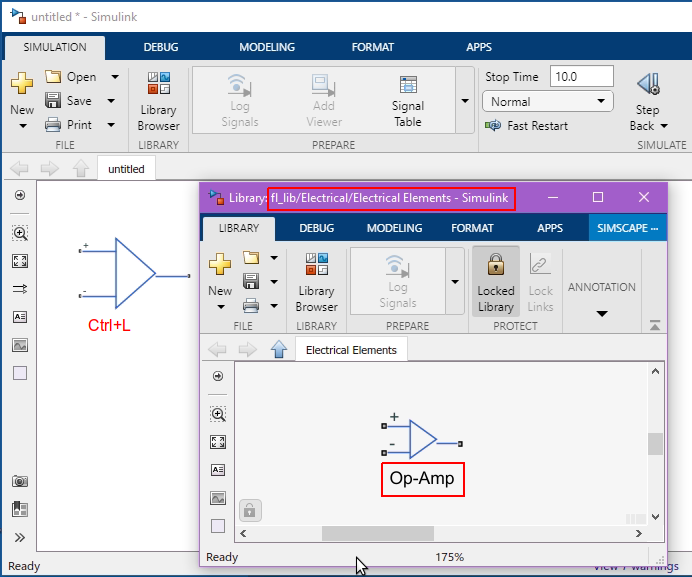
Task: Click Fit to View in main palette
Action: click(x=20, y=261)
